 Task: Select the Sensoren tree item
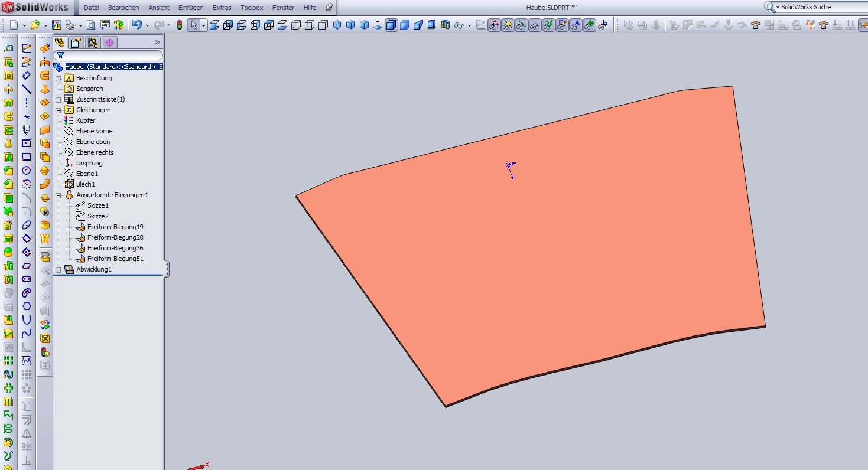(x=89, y=89)
